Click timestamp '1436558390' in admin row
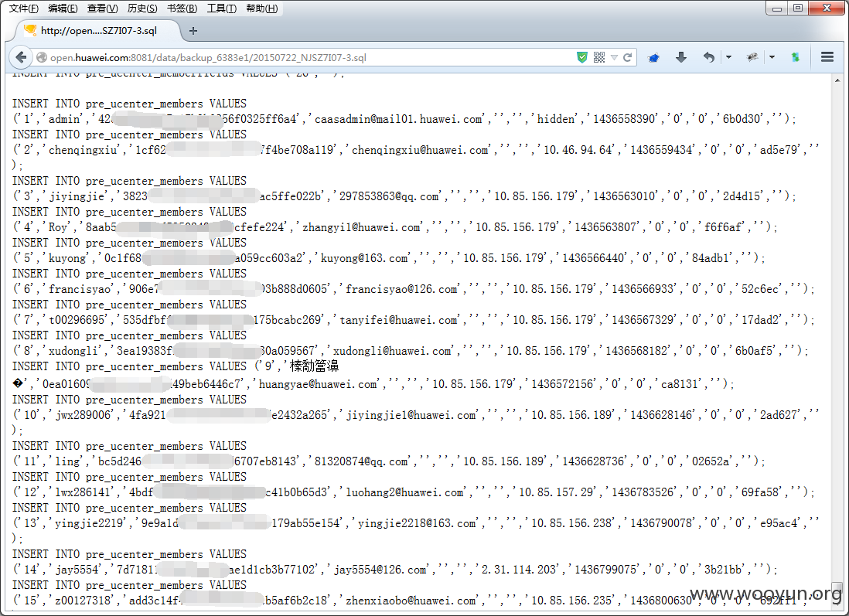 (624, 119)
